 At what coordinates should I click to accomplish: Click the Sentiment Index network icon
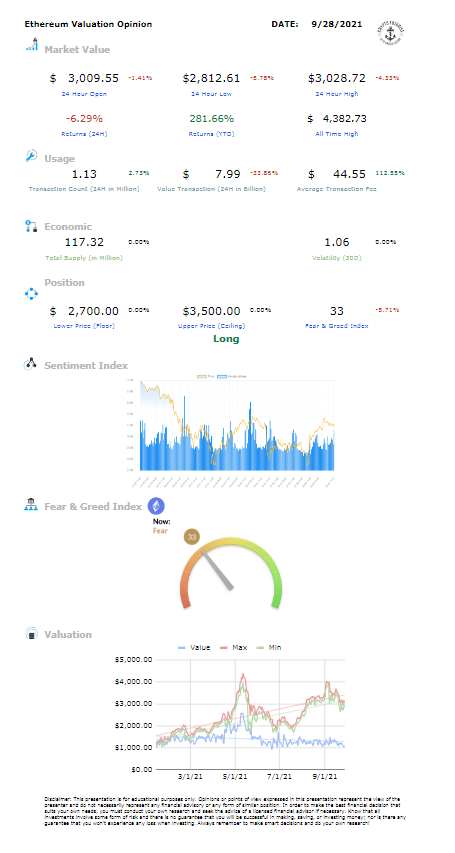[x=30, y=364]
